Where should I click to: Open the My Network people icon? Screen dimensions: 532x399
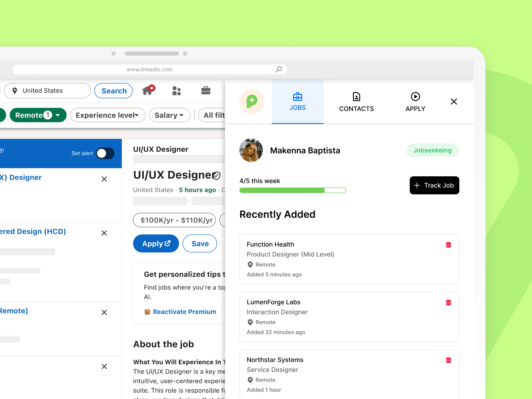176,91
